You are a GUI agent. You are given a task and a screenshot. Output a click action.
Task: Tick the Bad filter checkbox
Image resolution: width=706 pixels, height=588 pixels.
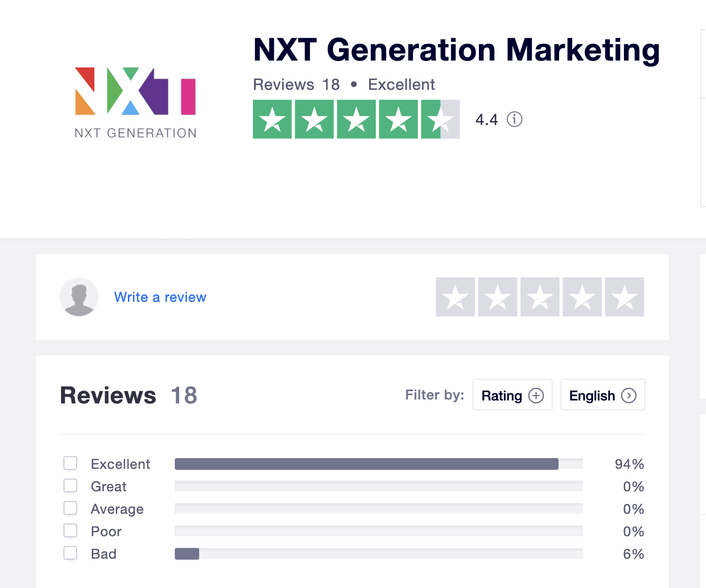coord(70,553)
